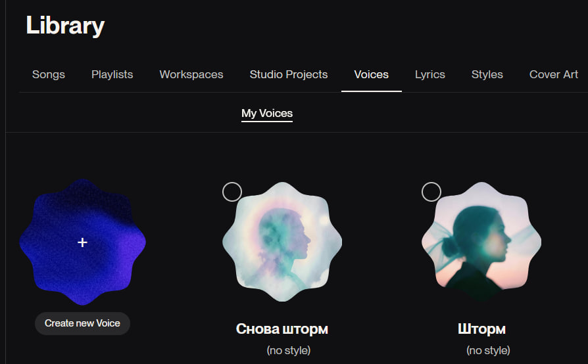Click the blue plus voice badge

(x=82, y=242)
